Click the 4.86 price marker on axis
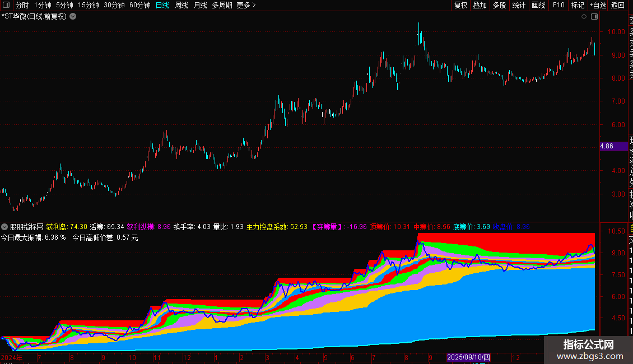The image size is (633, 364). tap(613, 147)
